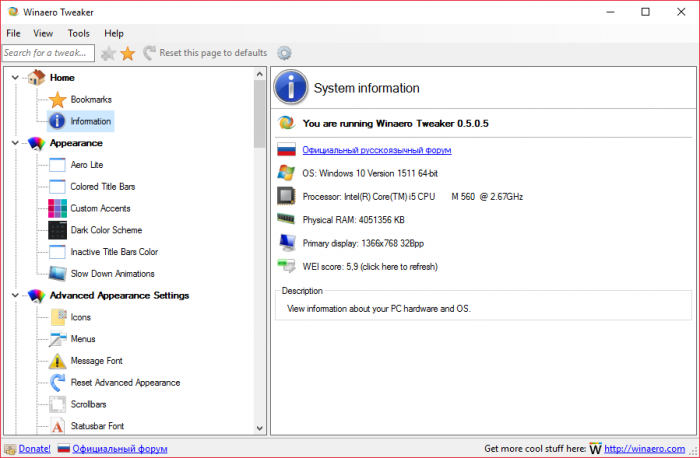
Task: Open the Help menu
Action: [114, 33]
